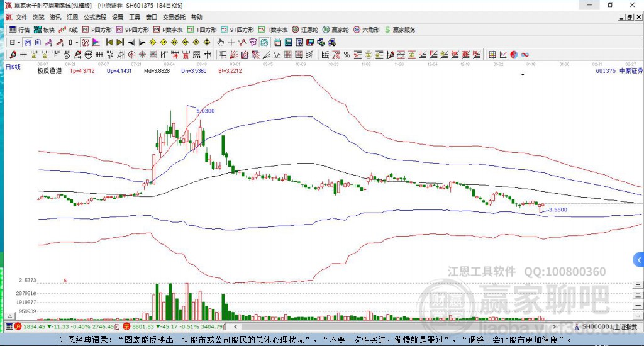The height and width of the screenshot is (346, 644).
Task: Toggle the colored triangle flag icon
Action: [x=96, y=42]
